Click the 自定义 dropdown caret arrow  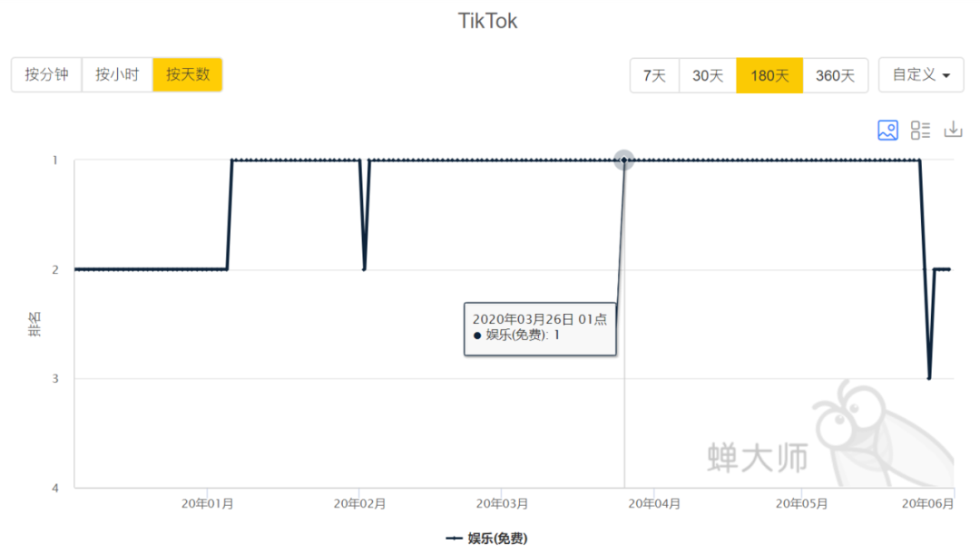coord(946,76)
